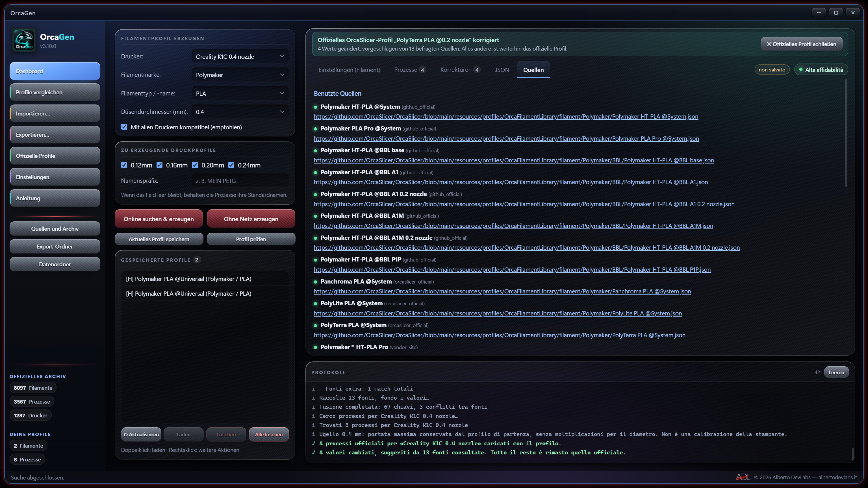This screenshot has width=868, height=488.
Task: Click the Profil prüfen button
Action: click(x=251, y=239)
